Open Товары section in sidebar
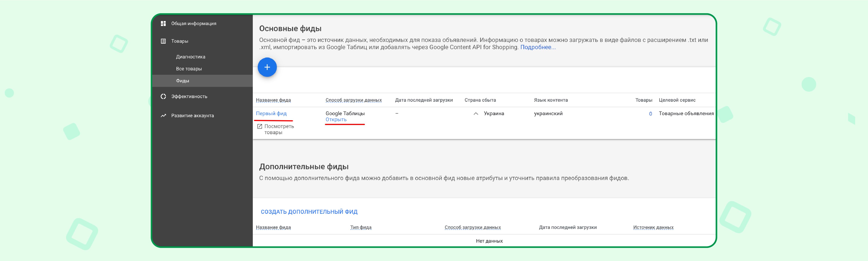This screenshot has height=261, width=868. pos(180,41)
